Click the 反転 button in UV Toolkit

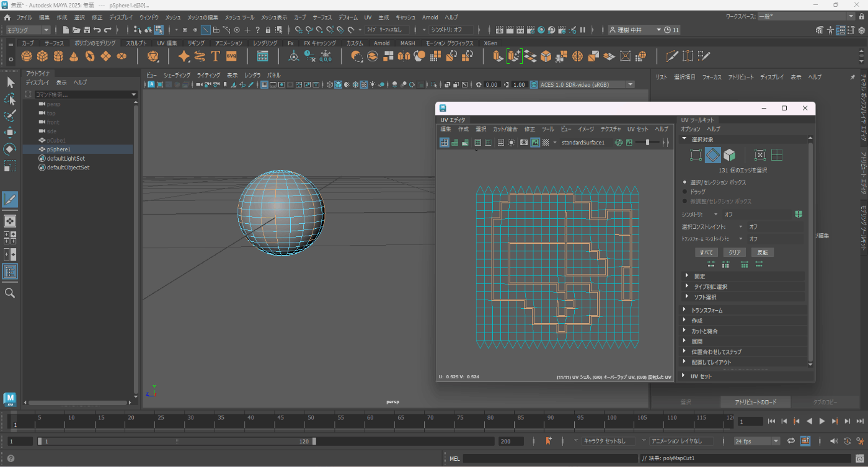[762, 252]
